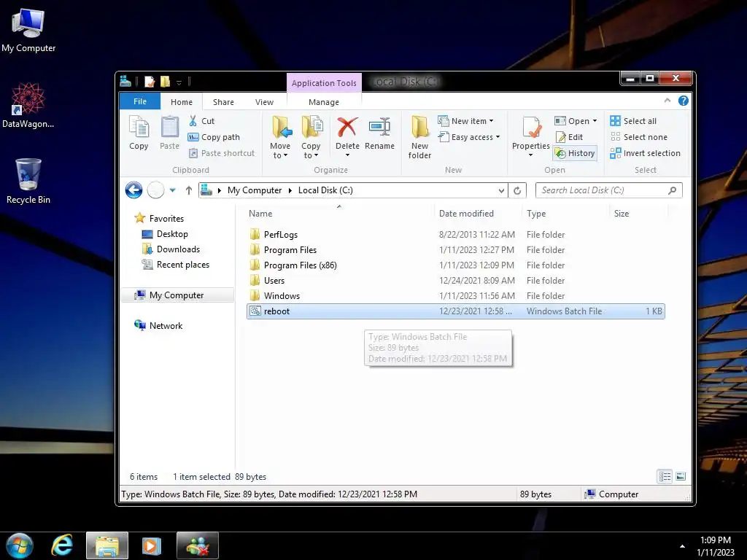Select the DataWagon desktop shortcut
This screenshot has width=747, height=560.
tap(28, 106)
